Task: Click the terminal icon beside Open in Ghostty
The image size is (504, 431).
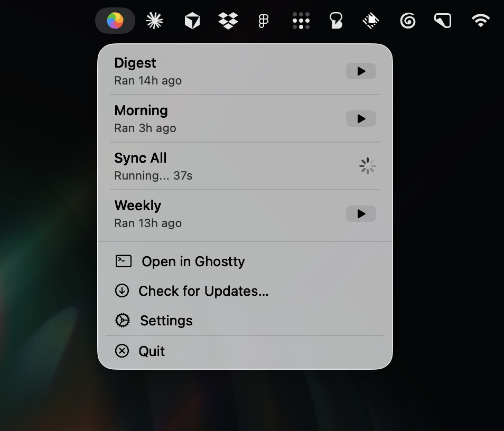Action: pyautogui.click(x=122, y=260)
